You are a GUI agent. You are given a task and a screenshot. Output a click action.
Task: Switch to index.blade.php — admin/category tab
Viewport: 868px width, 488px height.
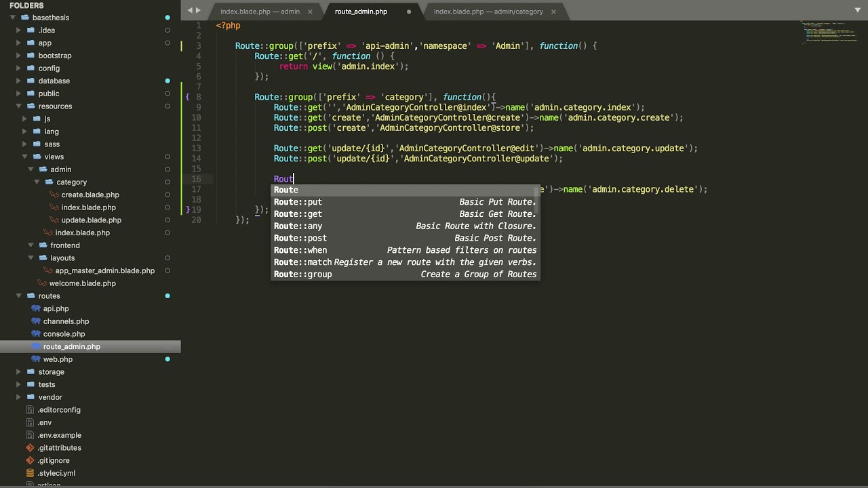tap(488, 12)
